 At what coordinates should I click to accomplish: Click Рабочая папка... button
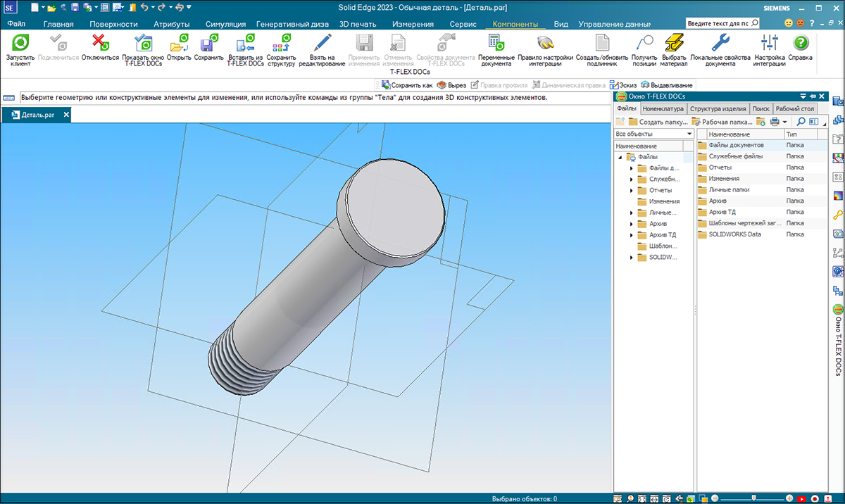coord(722,122)
